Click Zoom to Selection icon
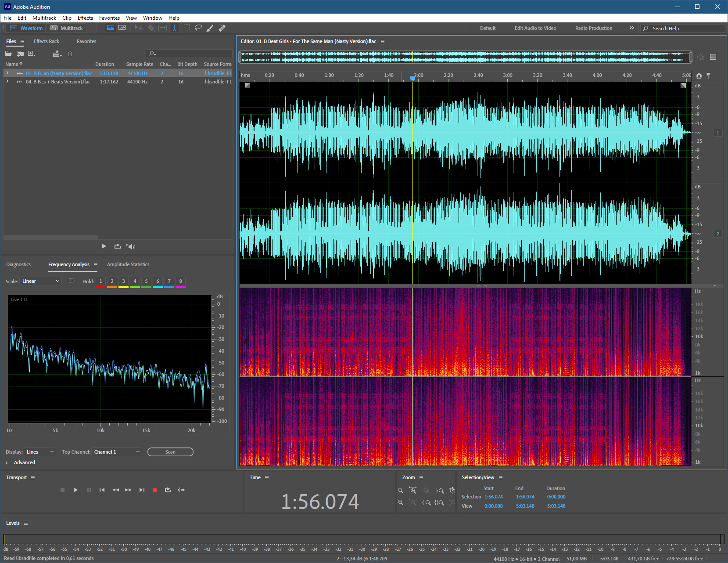 click(439, 502)
